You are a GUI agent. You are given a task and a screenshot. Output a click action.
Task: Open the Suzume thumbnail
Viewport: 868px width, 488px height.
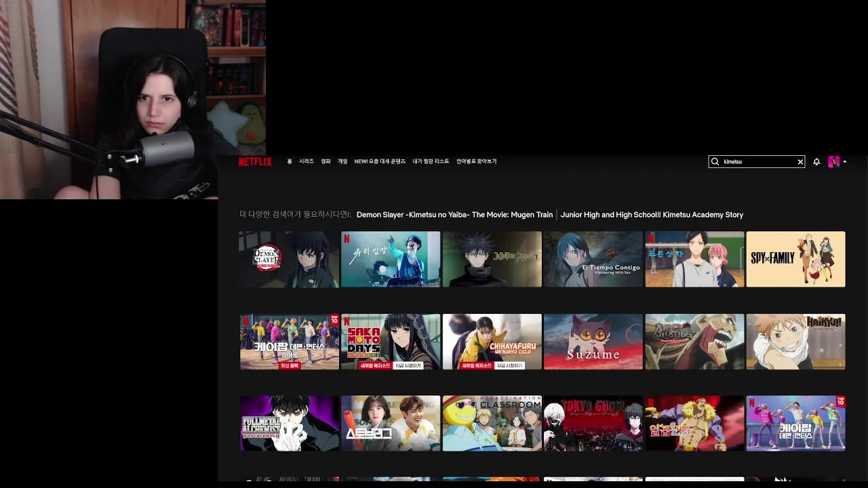[593, 342]
